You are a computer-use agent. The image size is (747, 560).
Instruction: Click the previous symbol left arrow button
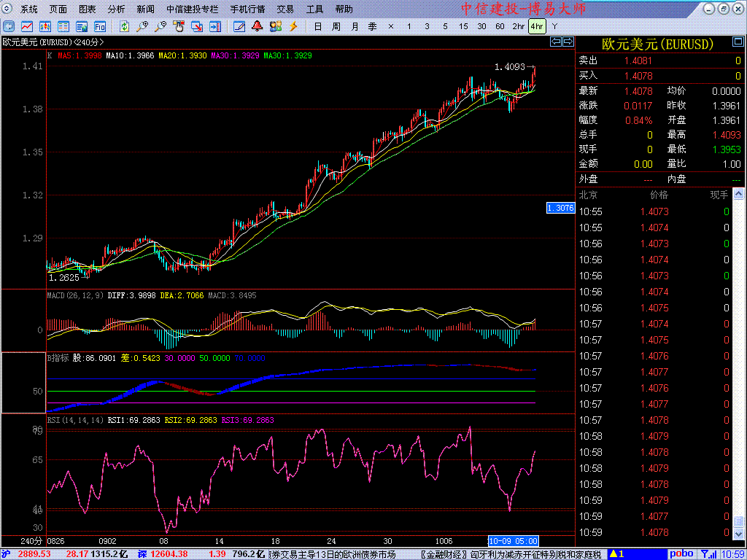pyautogui.click(x=556, y=42)
